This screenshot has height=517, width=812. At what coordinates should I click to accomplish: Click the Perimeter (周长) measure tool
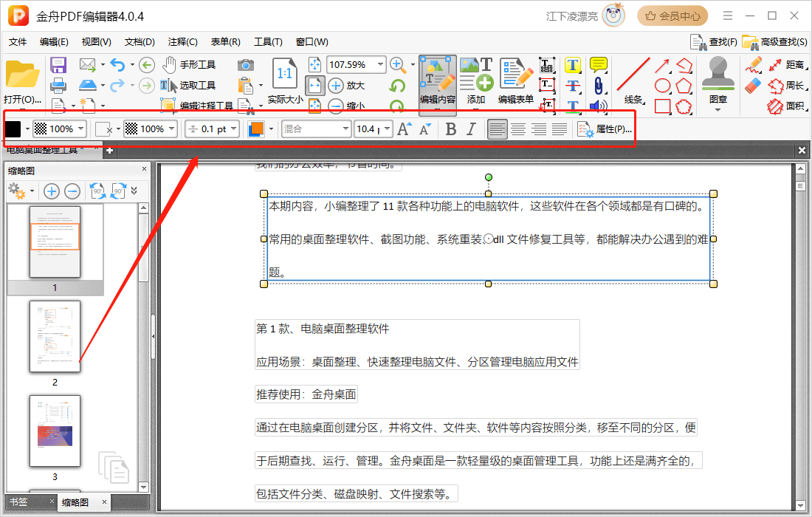pyautogui.click(x=788, y=86)
